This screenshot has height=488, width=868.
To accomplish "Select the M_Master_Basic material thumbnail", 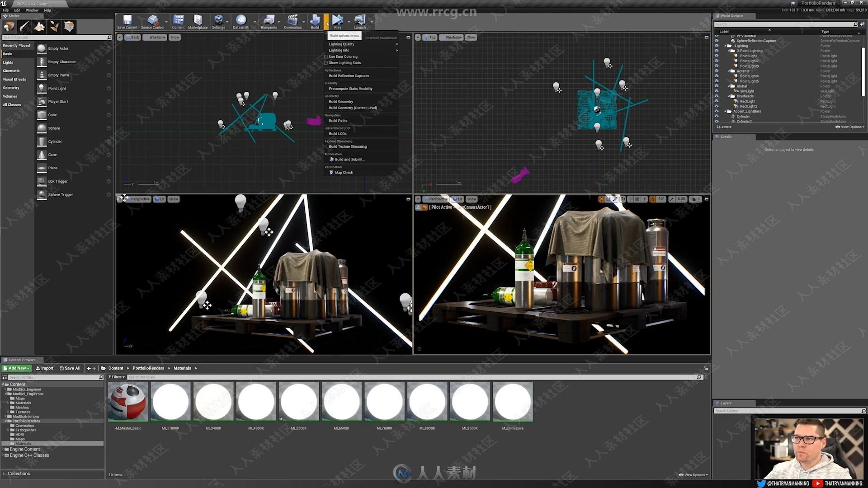I will tap(128, 402).
